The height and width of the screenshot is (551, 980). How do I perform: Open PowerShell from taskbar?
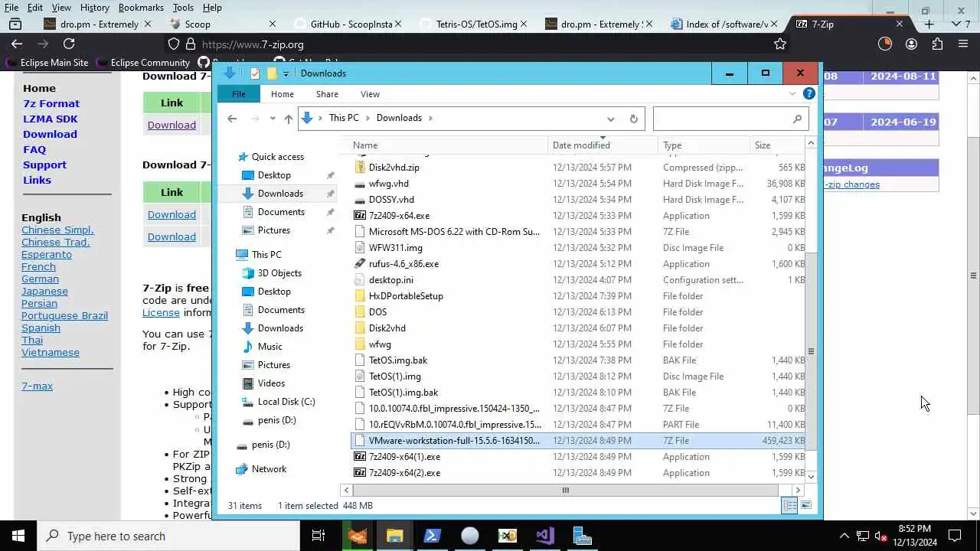coord(432,536)
